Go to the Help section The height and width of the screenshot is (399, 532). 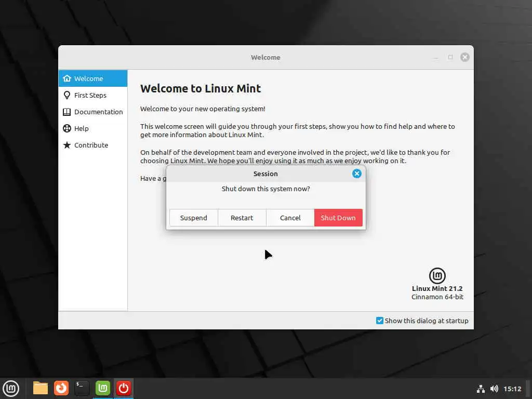pyautogui.click(x=93, y=129)
